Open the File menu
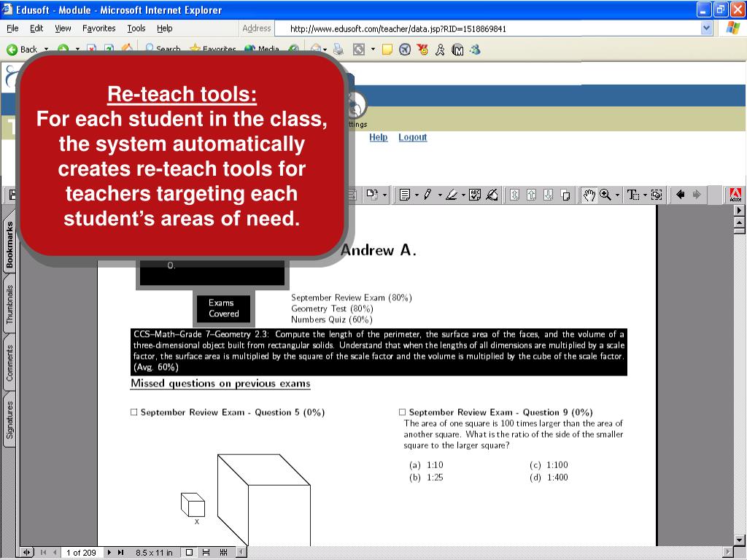The width and height of the screenshot is (747, 560). pyautogui.click(x=12, y=28)
